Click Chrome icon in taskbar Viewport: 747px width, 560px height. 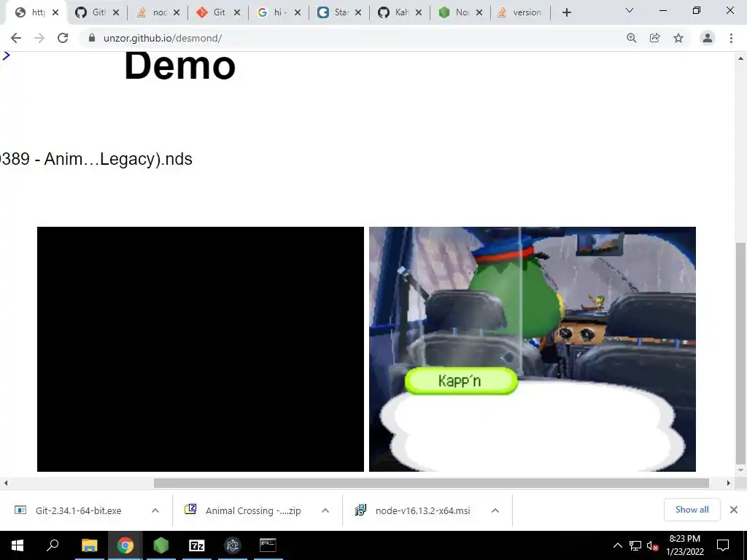coord(125,545)
